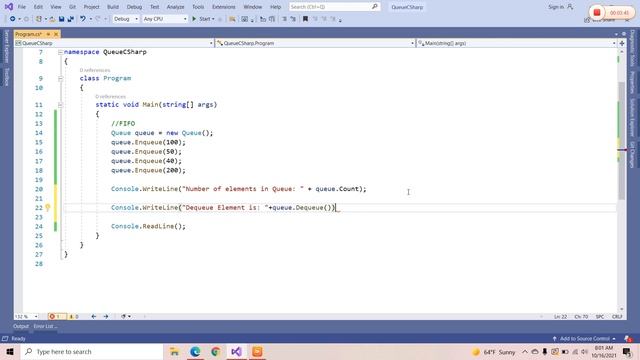Image resolution: width=640 pixels, height=360 pixels.
Task: Open the Main(string[] args) member dropdown
Action: (x=516, y=43)
